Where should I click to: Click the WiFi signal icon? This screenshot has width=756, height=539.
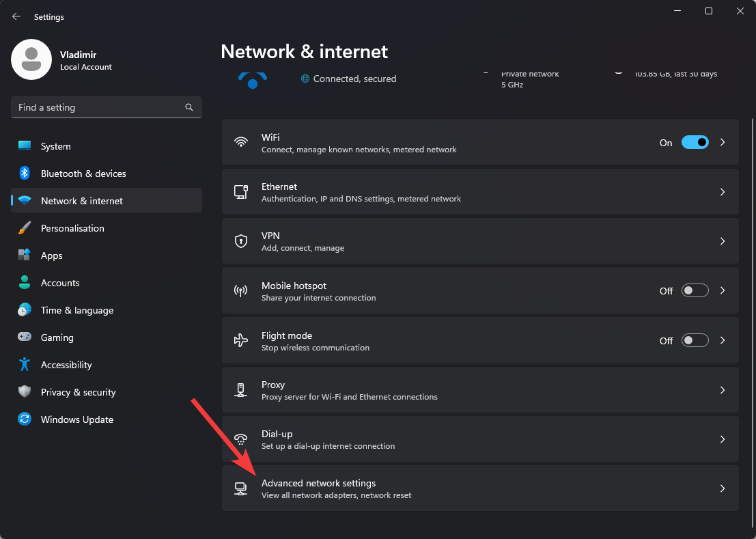coord(240,142)
